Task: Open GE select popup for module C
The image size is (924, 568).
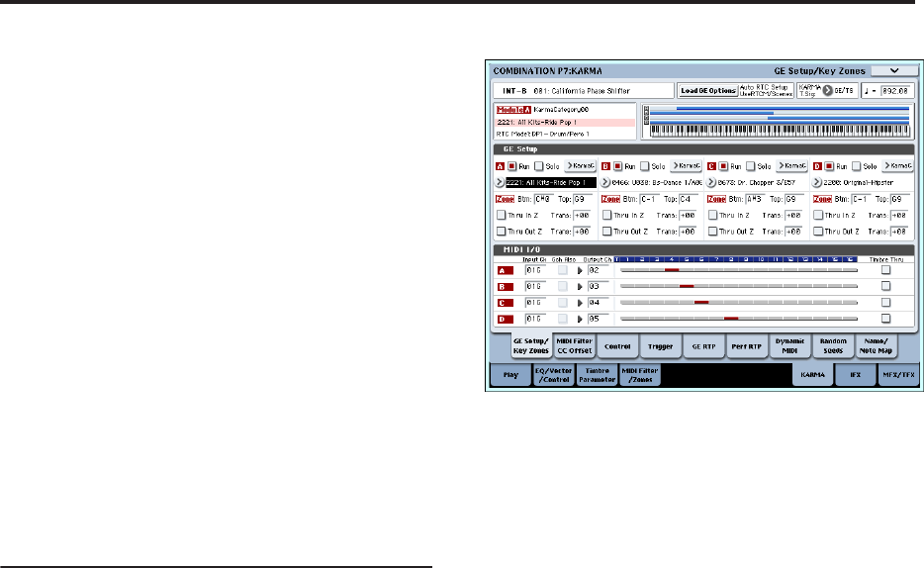Action: (711, 183)
